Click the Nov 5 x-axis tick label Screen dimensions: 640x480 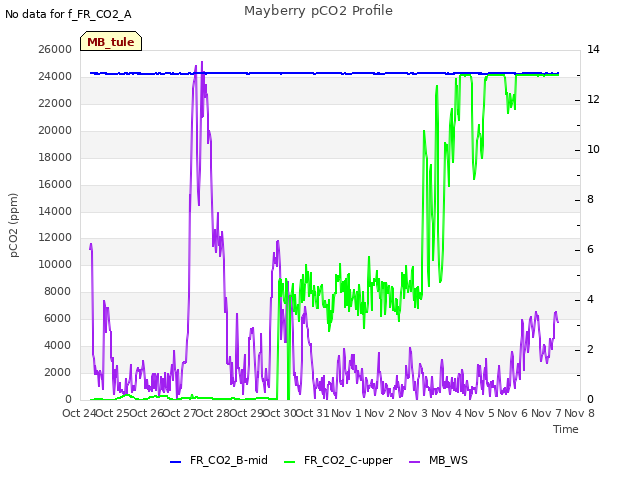pos(479,413)
